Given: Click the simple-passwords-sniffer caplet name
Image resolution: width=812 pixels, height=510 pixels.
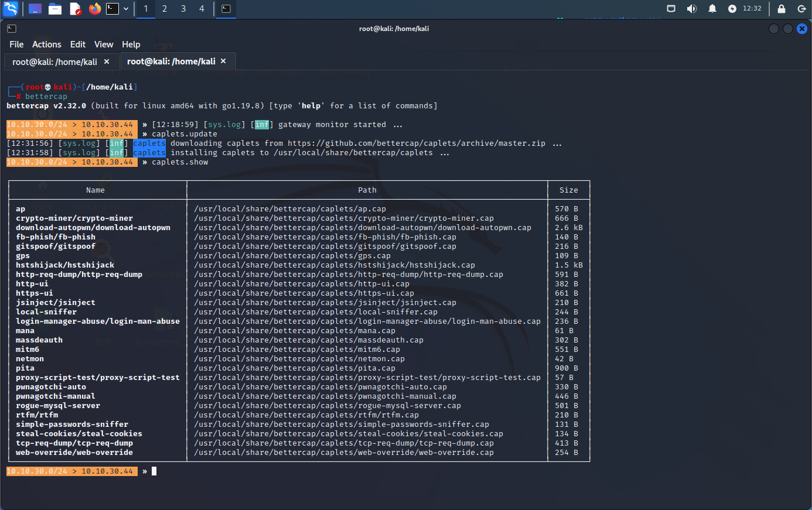Looking at the screenshot, I should click(72, 425).
